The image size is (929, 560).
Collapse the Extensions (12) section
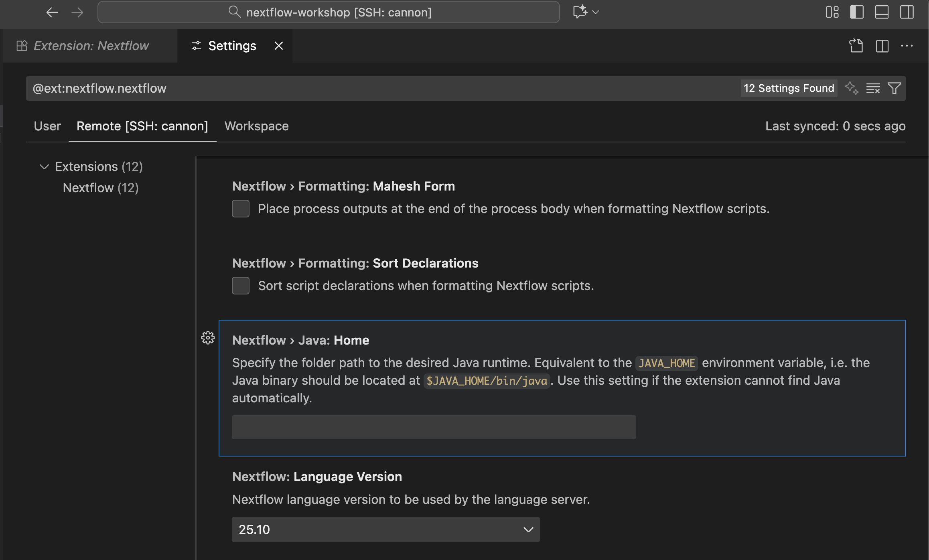(44, 167)
